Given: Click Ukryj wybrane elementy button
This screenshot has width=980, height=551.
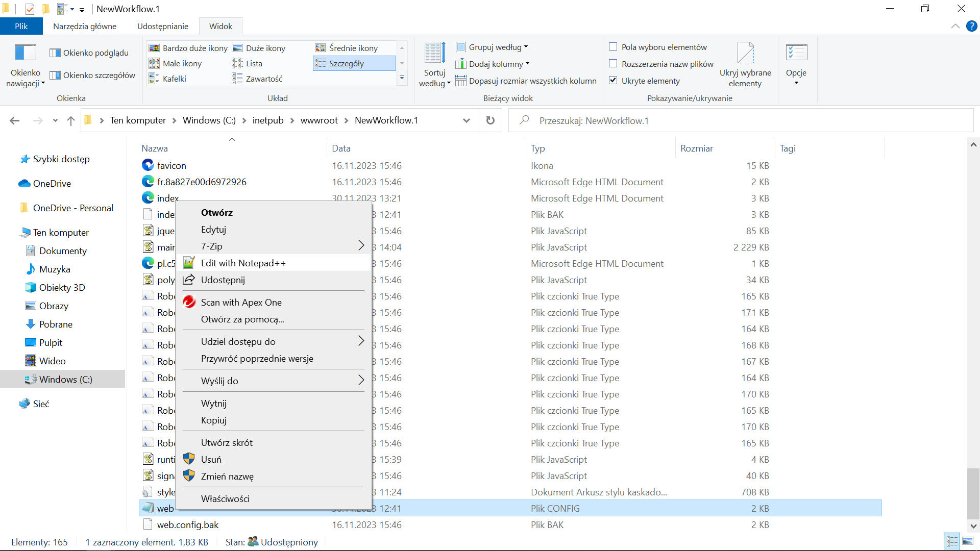Looking at the screenshot, I should 745,65.
